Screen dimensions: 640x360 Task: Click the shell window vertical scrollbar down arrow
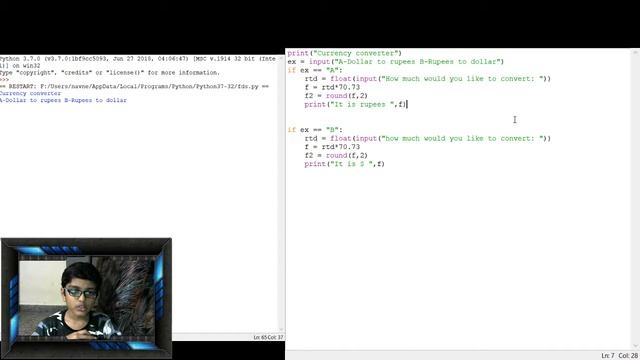(x=281, y=329)
